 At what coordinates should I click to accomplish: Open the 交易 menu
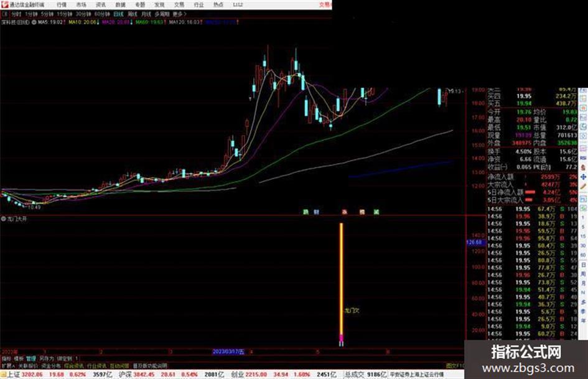[179, 4]
